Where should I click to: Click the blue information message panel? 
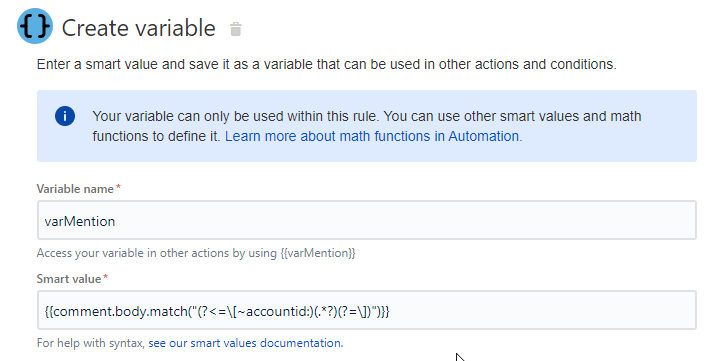click(367, 126)
